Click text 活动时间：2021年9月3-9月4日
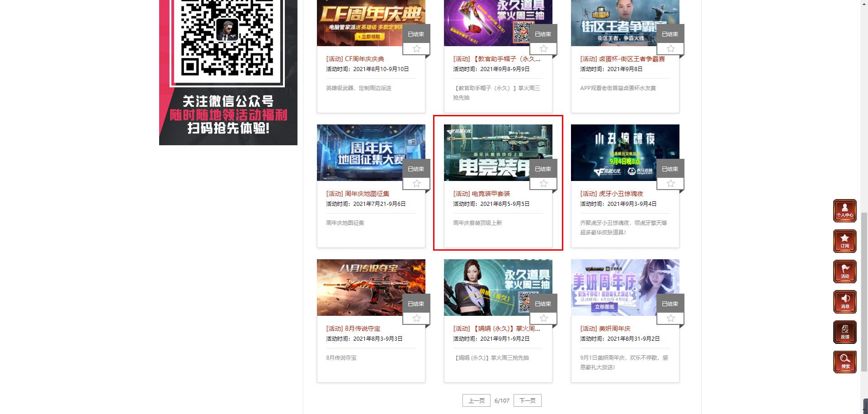The image size is (868, 414). tap(618, 204)
